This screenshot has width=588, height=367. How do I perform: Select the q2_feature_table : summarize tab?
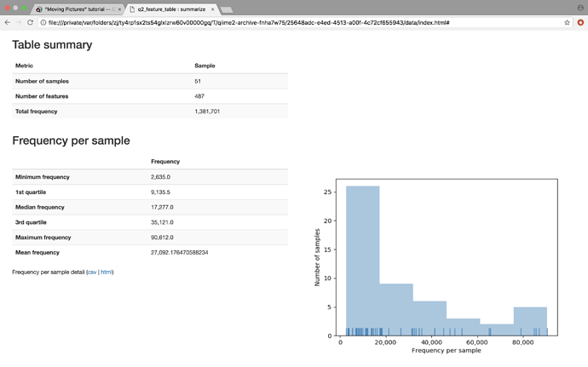170,9
